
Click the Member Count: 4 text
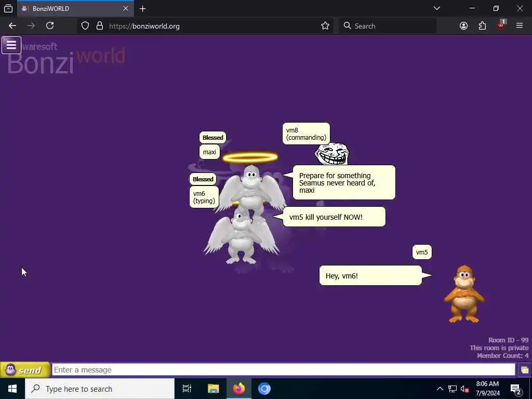[502, 355]
